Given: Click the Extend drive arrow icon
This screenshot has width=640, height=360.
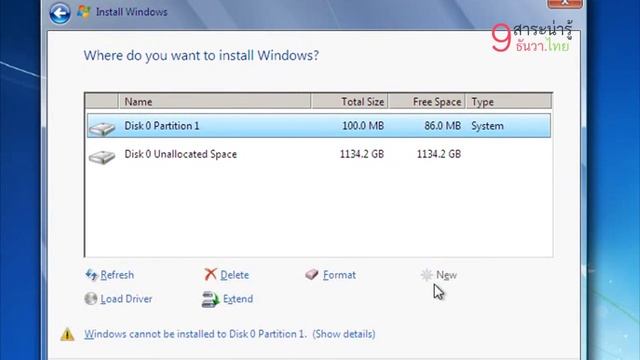Looking at the screenshot, I should [210, 299].
